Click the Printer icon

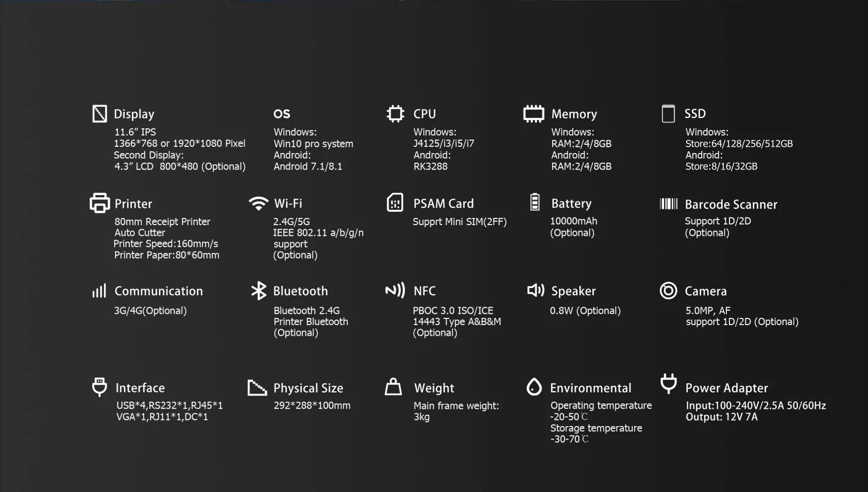tap(99, 203)
